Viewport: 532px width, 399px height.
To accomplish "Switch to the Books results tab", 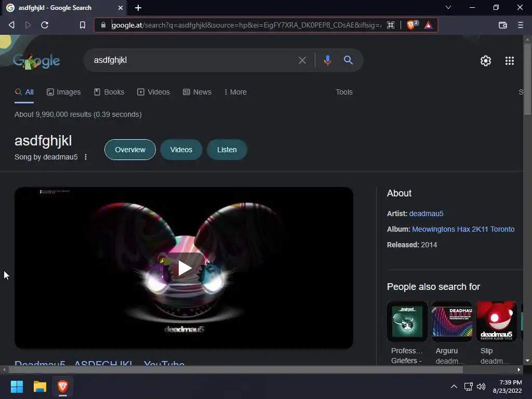I will (x=109, y=92).
